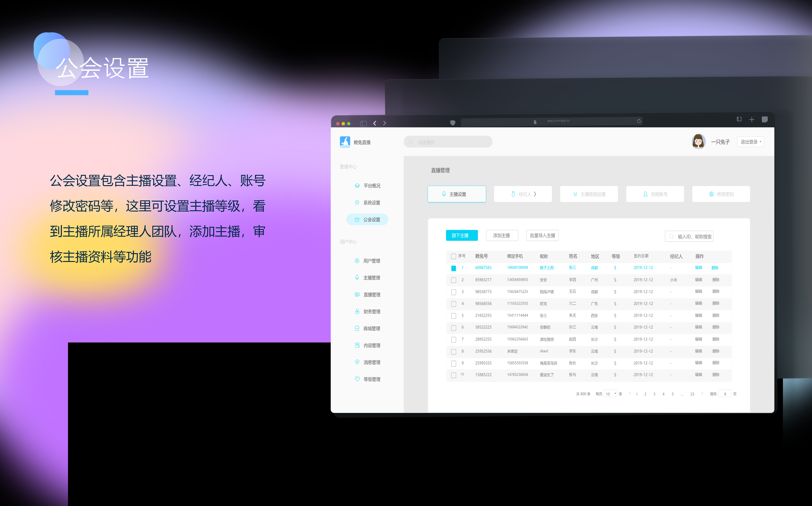Check the checkbox for row 98558775

tap(454, 292)
